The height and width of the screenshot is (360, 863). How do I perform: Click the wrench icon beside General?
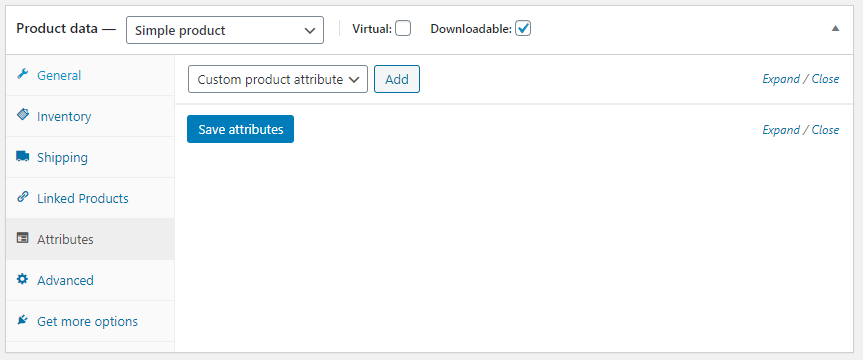(x=23, y=74)
